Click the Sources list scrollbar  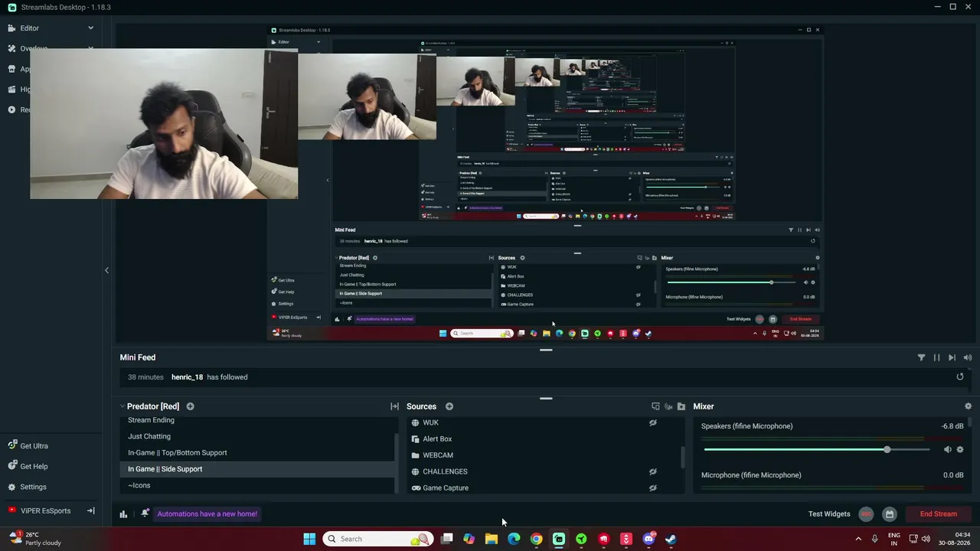pyautogui.click(x=682, y=458)
